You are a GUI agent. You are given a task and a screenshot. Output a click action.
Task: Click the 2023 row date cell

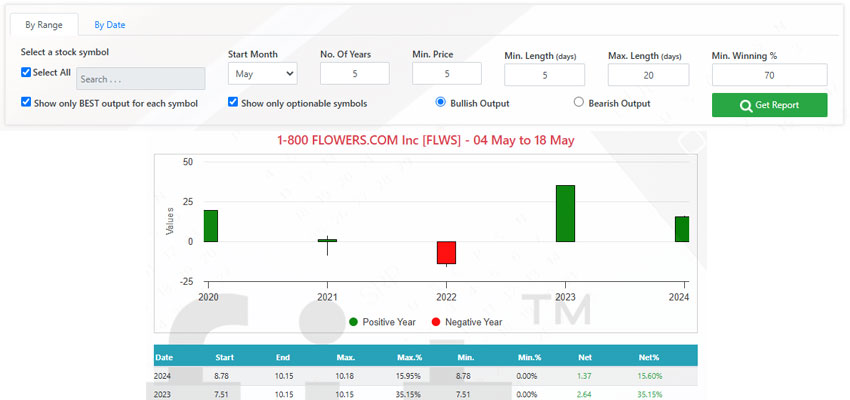(163, 395)
